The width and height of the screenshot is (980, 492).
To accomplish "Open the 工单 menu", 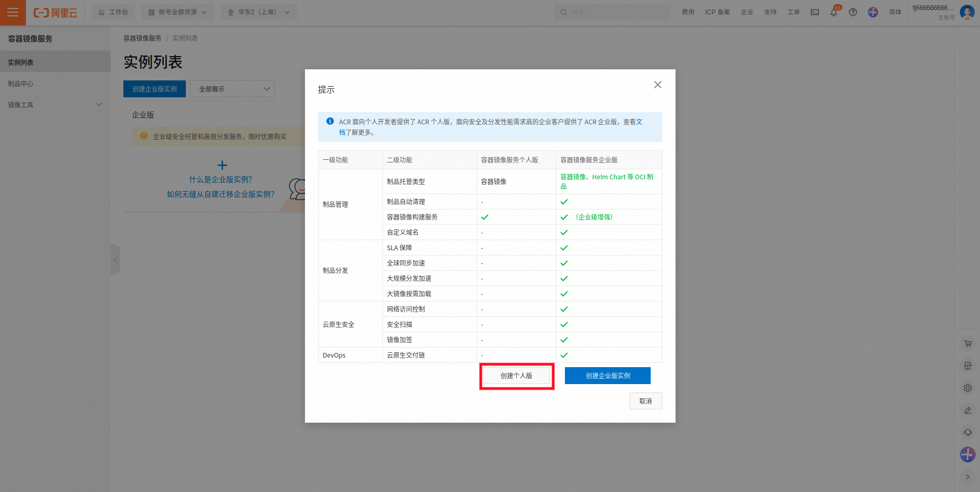I will (x=794, y=12).
